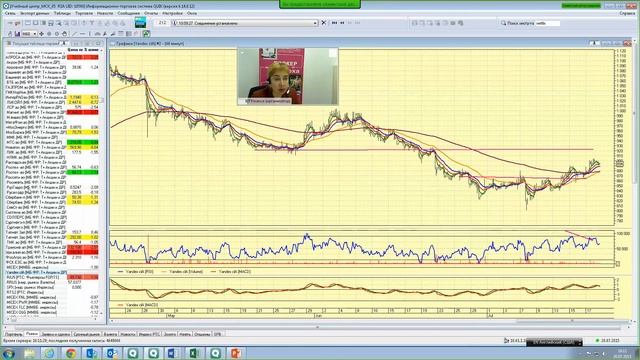
Task: Click the Текущая таблица параметров panel header
Action: [x=36, y=43]
